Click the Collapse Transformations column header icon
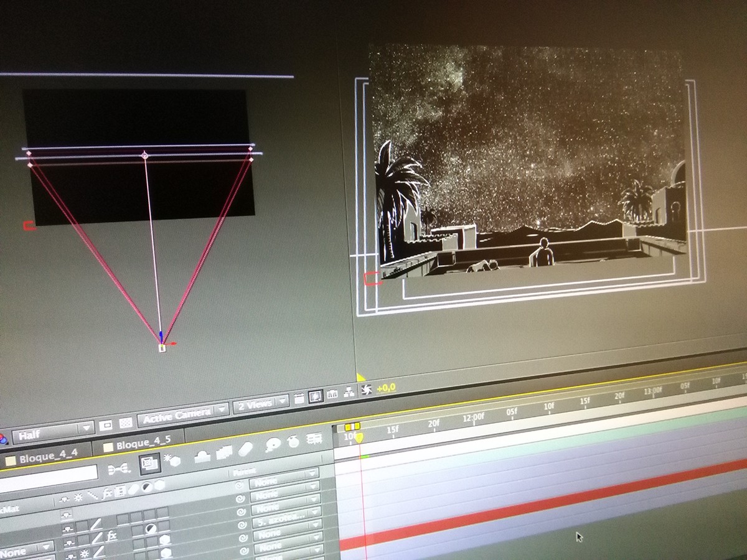The width and height of the screenshot is (747, 560). pos(78,498)
